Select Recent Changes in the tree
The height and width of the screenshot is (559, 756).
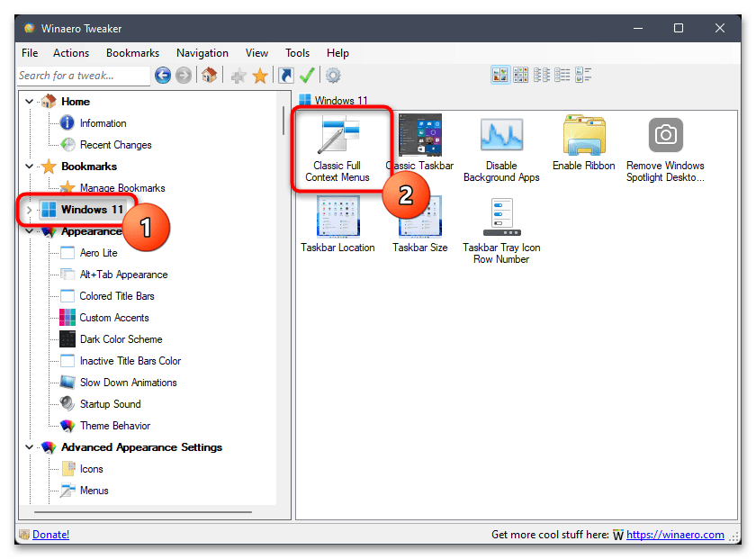click(116, 145)
